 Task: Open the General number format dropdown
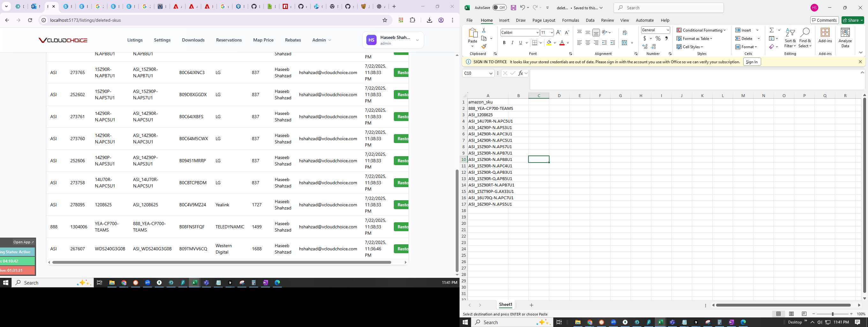tap(668, 30)
